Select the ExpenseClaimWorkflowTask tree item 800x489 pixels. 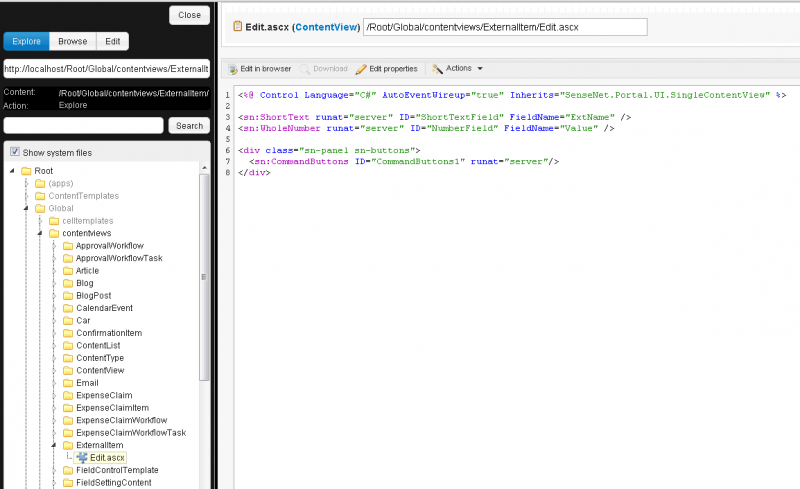[131, 433]
